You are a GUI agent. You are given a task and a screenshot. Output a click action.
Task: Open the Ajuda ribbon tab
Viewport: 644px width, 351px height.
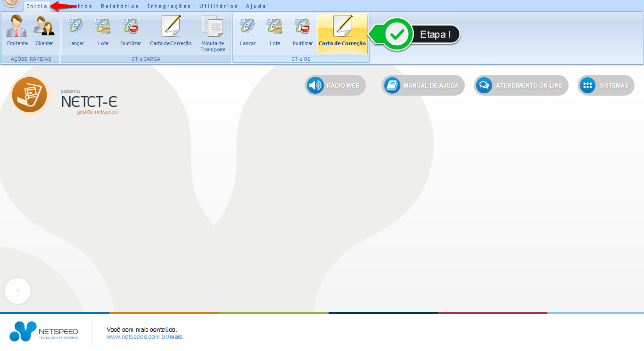coord(256,6)
